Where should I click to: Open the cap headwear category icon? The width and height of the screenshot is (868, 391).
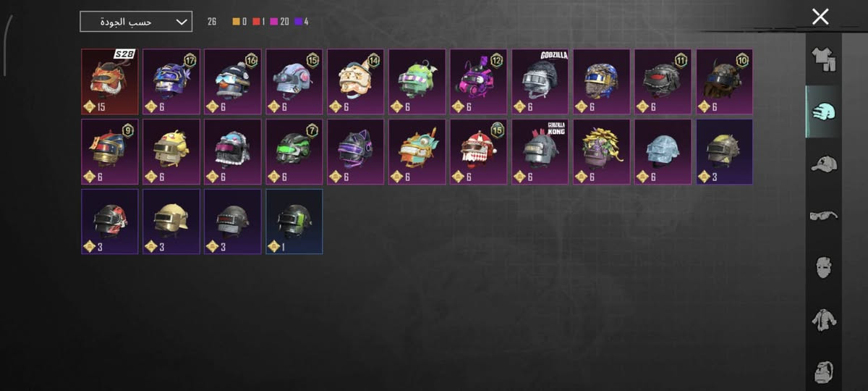(823, 164)
